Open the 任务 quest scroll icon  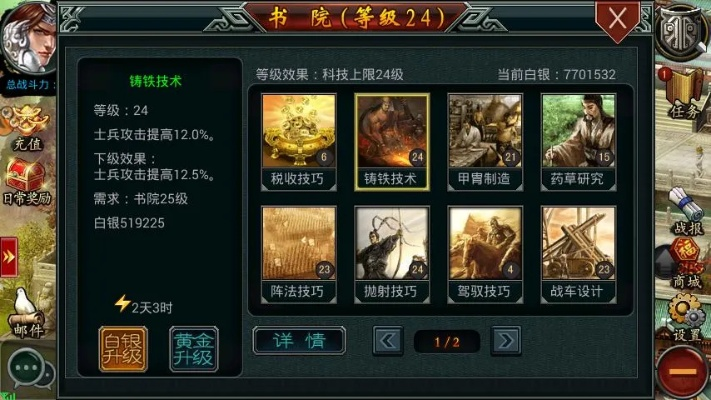(683, 93)
